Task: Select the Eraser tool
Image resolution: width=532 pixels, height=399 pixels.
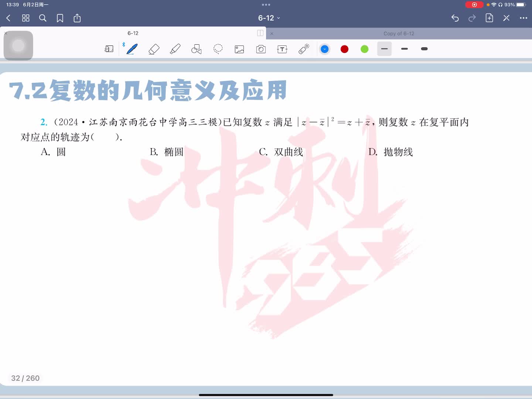Action: 154,49
